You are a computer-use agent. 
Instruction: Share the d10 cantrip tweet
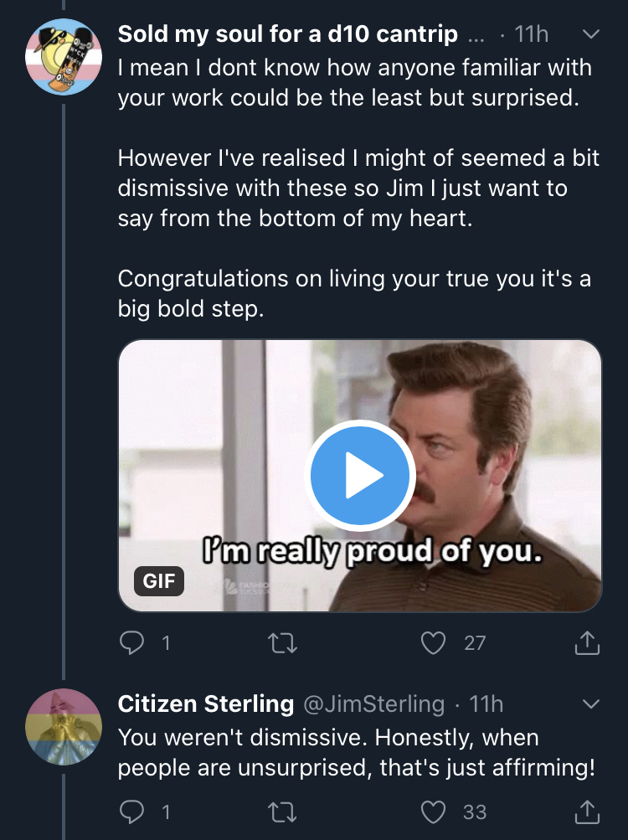(587, 642)
